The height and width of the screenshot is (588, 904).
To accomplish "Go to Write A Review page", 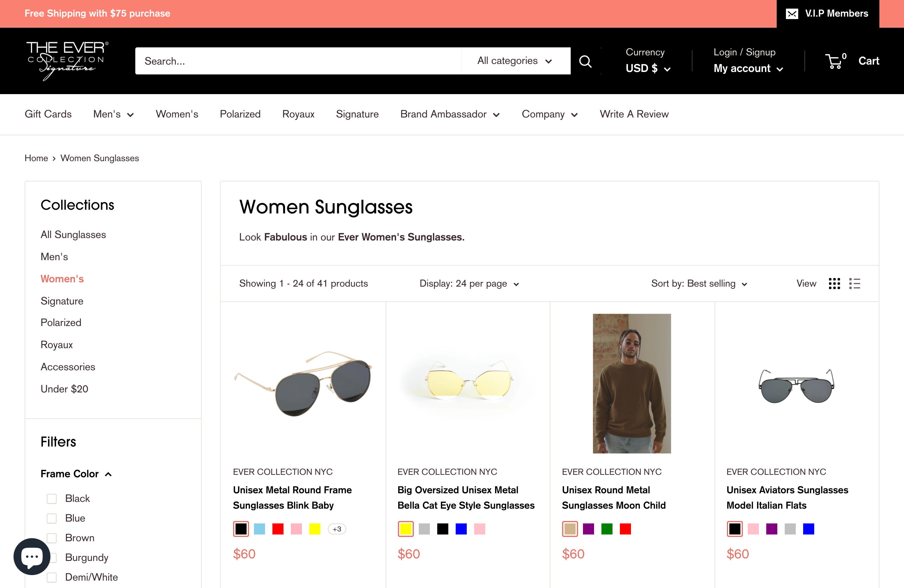I will point(634,114).
